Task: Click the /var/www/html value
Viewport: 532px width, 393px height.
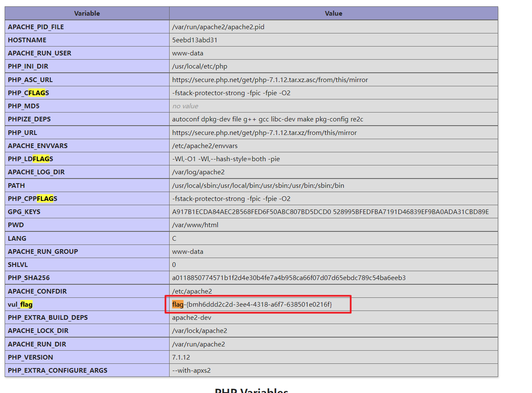Action: click(195, 225)
